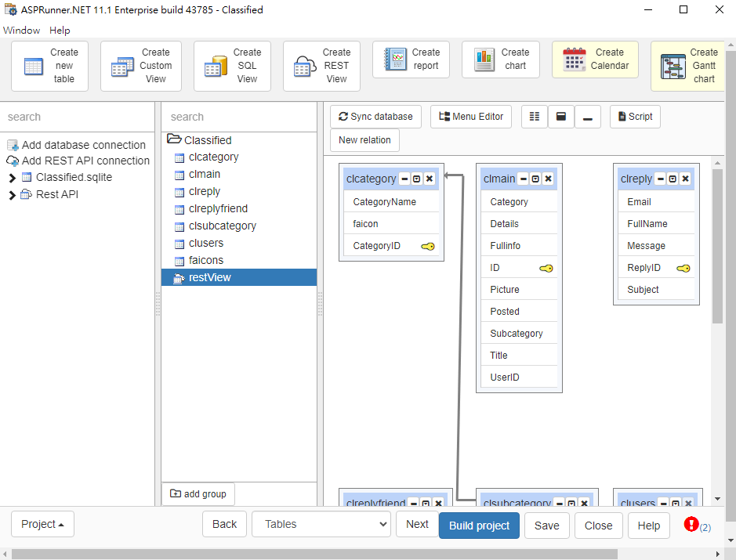Open the Tables page dropdown

tap(321, 524)
